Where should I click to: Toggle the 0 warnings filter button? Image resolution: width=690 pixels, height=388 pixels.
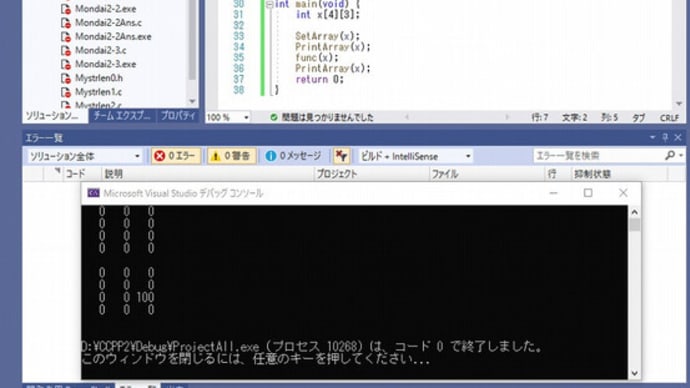pos(231,156)
